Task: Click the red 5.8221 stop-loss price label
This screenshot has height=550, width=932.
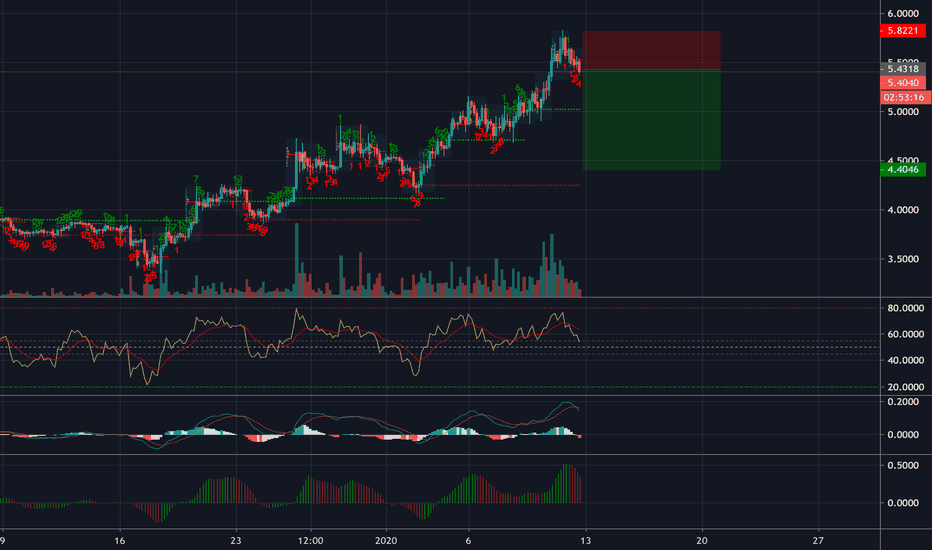Action: tap(902, 30)
